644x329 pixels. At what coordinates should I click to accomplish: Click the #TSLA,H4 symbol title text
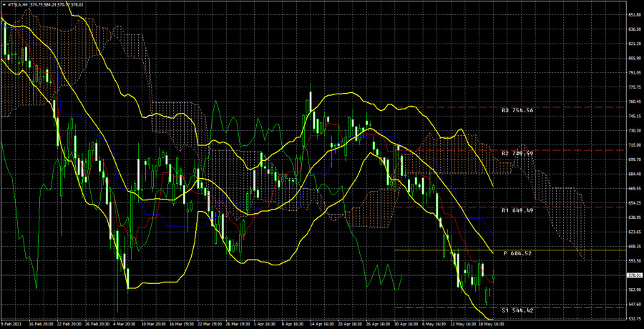point(19,4)
